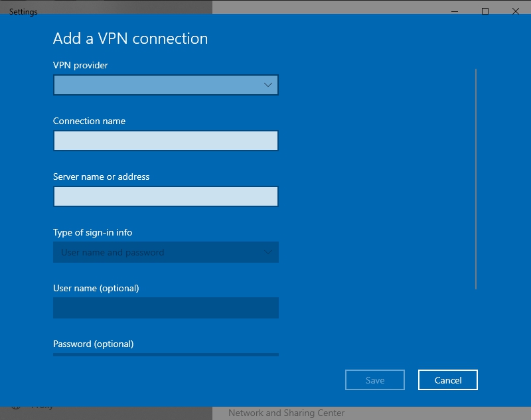Click the Settings window title text

[x=23, y=12]
